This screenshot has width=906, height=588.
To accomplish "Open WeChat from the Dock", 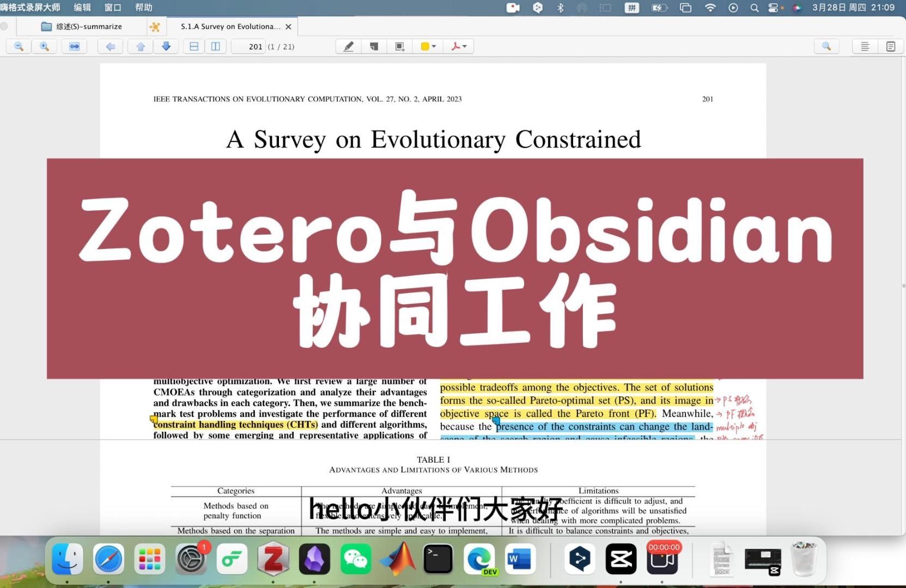I will 356,559.
